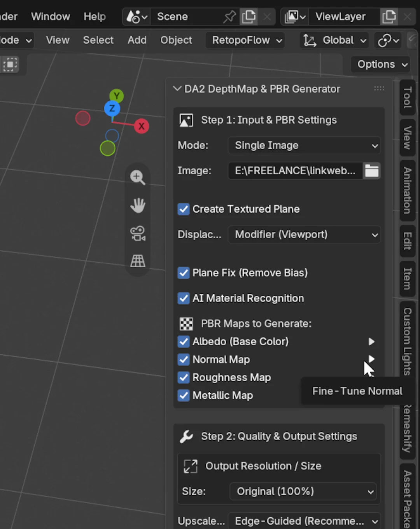The image size is (420, 529).
Task: Open the Size dropdown Original (100%)
Action: point(303,491)
